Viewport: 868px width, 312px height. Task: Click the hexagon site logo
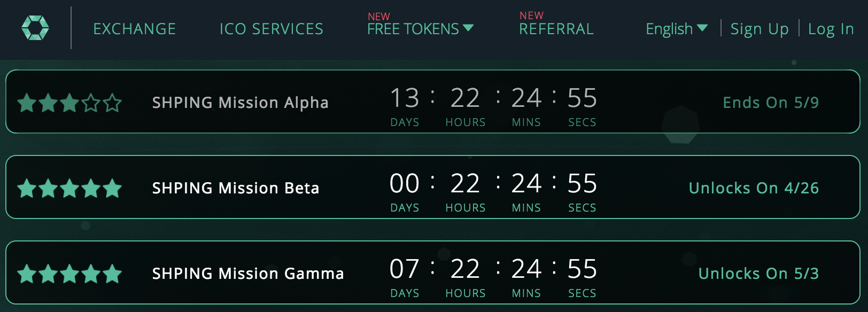35,28
